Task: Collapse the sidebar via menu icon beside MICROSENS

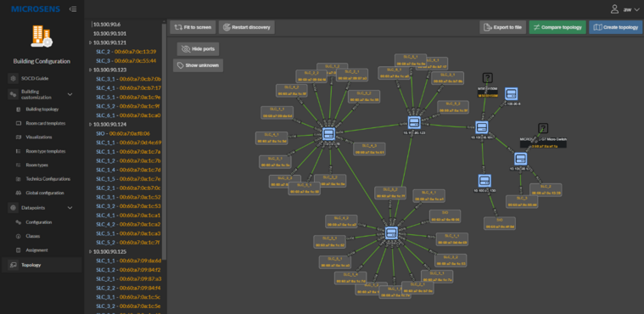Action: [x=73, y=9]
